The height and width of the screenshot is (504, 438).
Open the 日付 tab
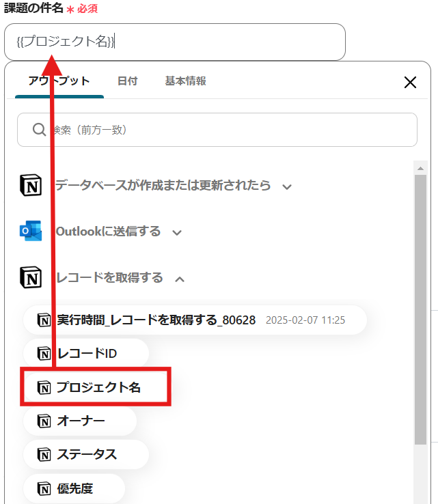127,81
